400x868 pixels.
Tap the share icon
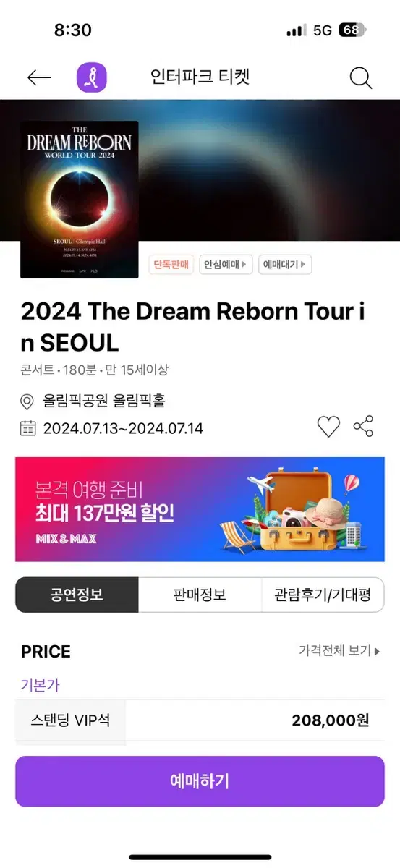point(363,427)
